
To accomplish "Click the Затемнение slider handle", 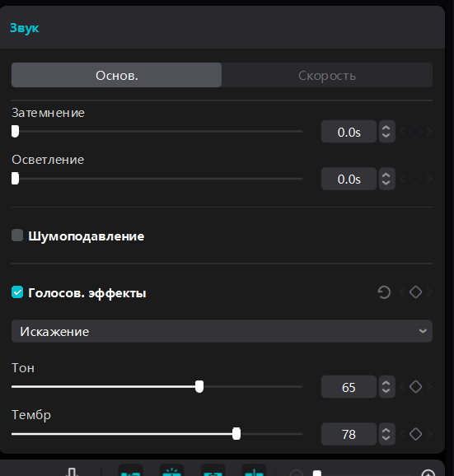I will (x=15, y=131).
